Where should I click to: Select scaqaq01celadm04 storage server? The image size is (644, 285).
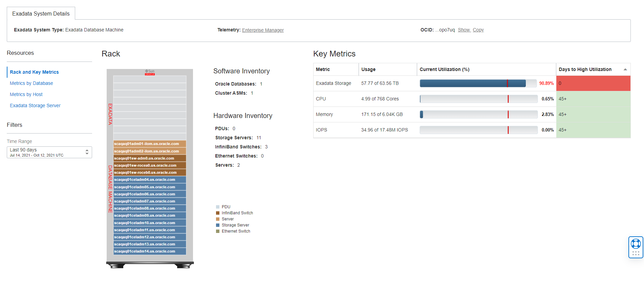[150, 180]
